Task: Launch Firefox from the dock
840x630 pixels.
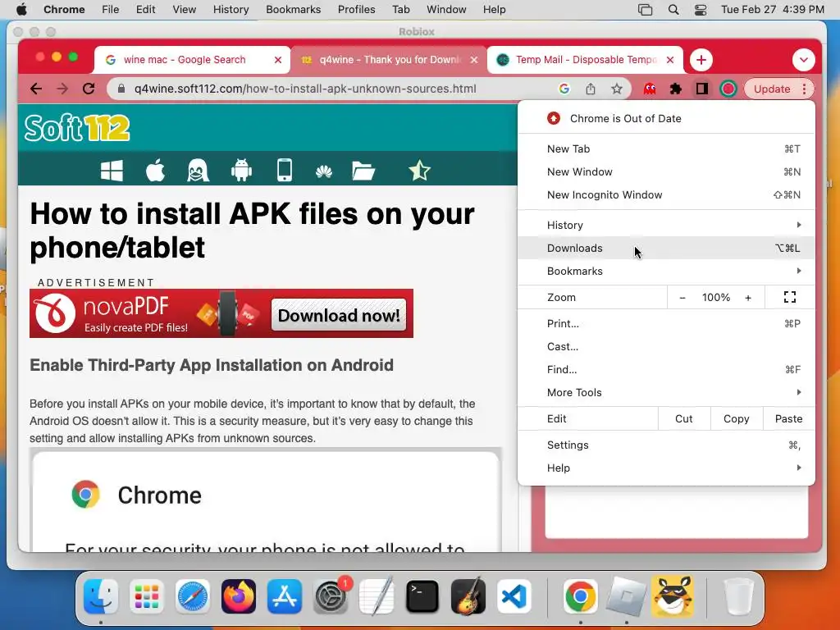Action: tap(239, 596)
